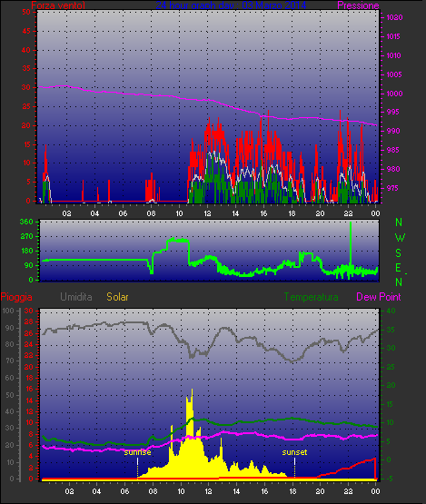Click the Umidita legend label
Viewport: 426px width, 504px height.
click(x=76, y=297)
